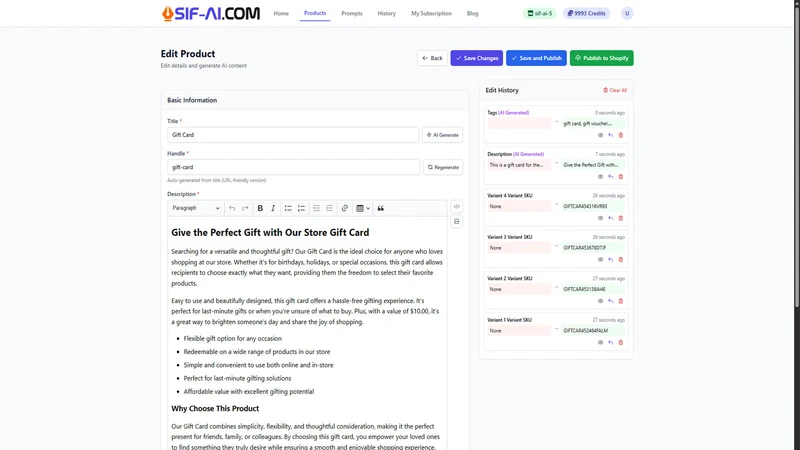
Task: Decrease indent in the editor
Action: pyautogui.click(x=316, y=208)
